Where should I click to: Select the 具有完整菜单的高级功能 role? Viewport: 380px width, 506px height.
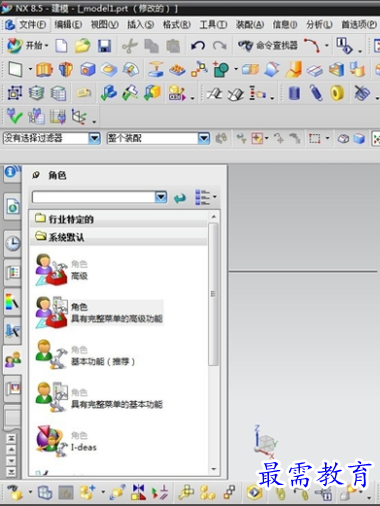[x=99, y=313]
